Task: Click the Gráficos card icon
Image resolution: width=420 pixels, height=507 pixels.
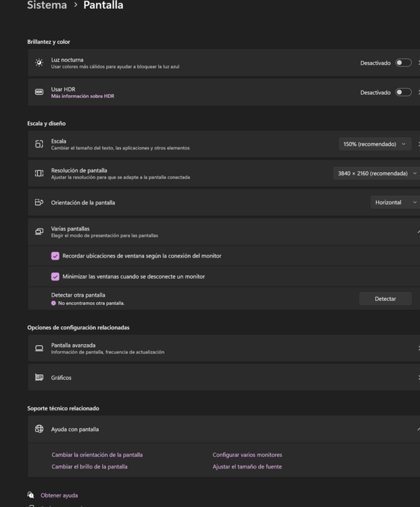Action: [x=39, y=377]
